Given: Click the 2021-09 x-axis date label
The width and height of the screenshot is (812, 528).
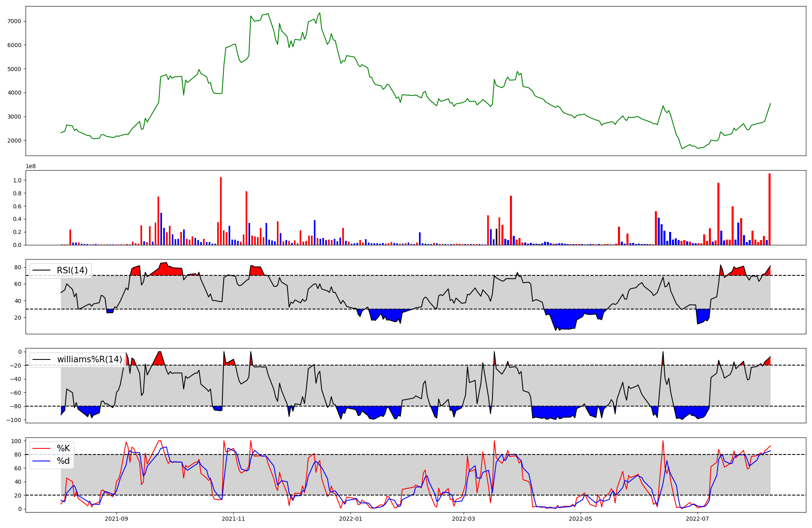Looking at the screenshot, I should tap(117, 519).
